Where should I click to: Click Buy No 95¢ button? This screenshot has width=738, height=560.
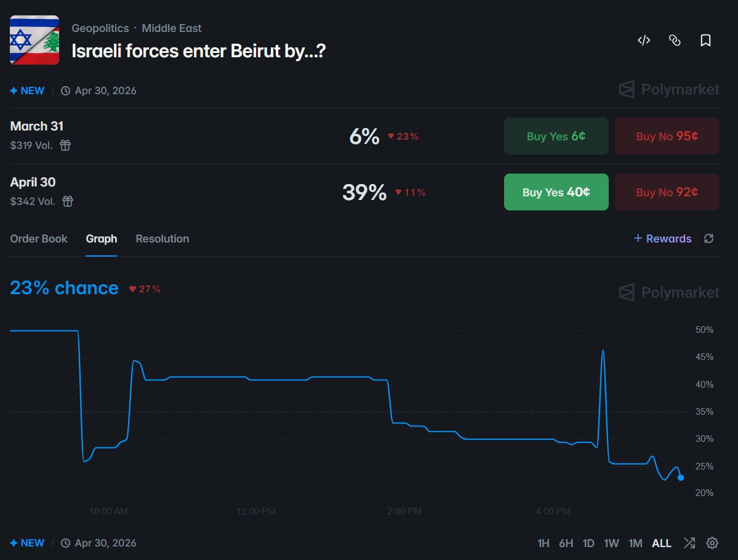click(667, 136)
